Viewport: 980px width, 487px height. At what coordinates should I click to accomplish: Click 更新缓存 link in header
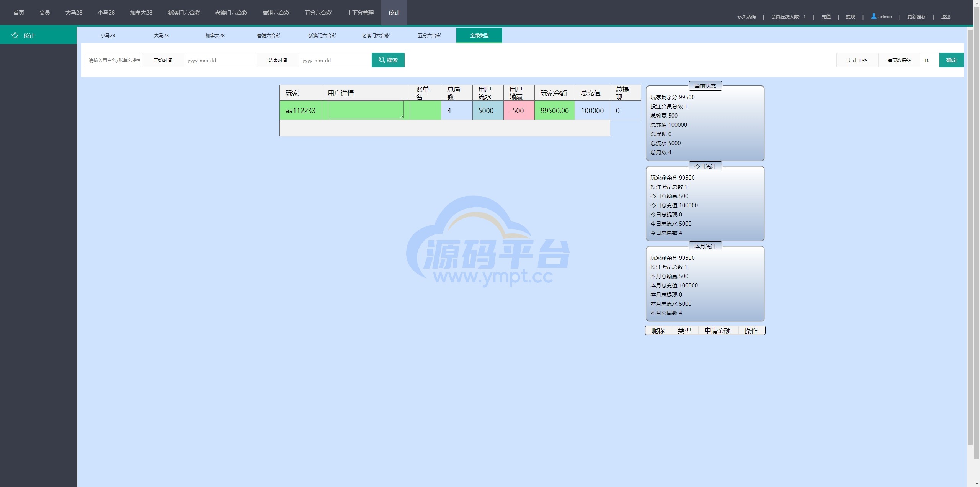pyautogui.click(x=916, y=16)
